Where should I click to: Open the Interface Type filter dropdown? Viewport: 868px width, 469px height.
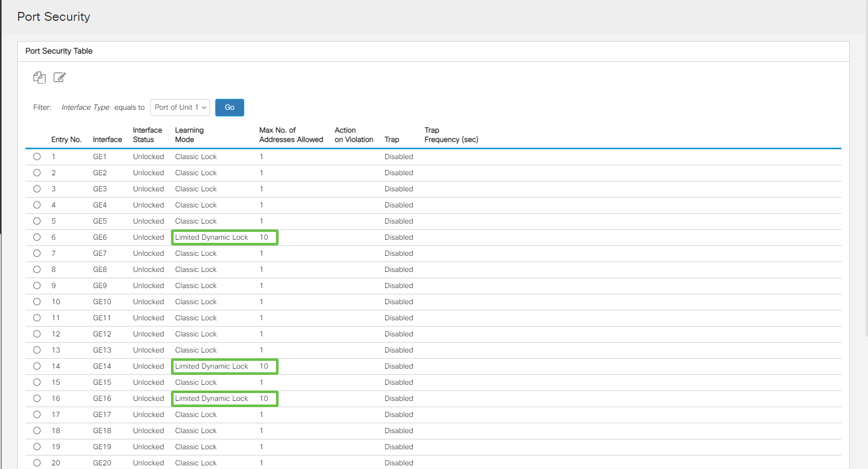click(180, 107)
